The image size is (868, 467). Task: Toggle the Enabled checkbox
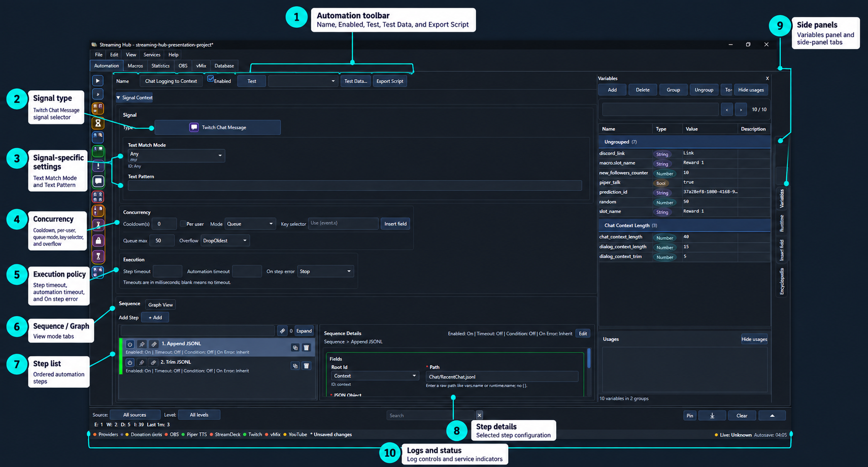click(211, 79)
